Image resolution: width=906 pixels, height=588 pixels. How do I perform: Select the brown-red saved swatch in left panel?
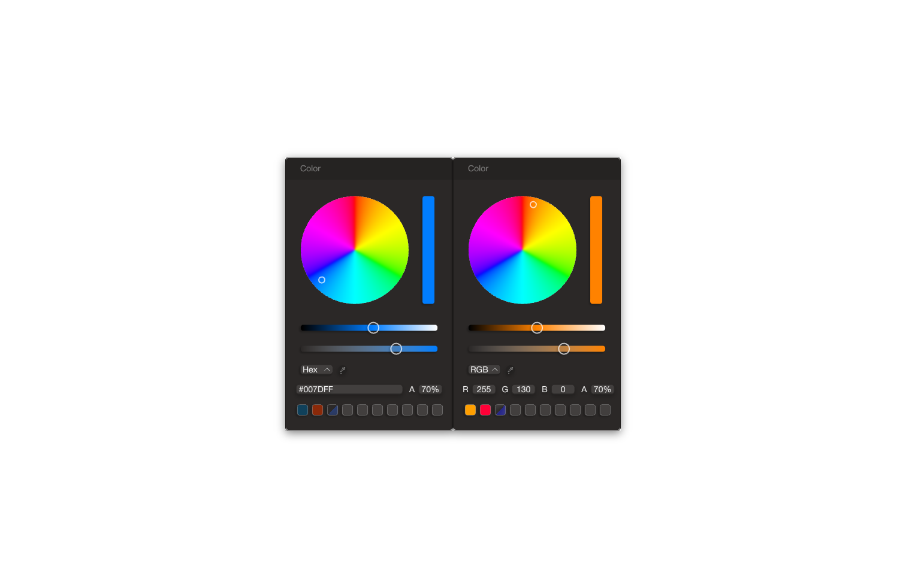(x=318, y=410)
